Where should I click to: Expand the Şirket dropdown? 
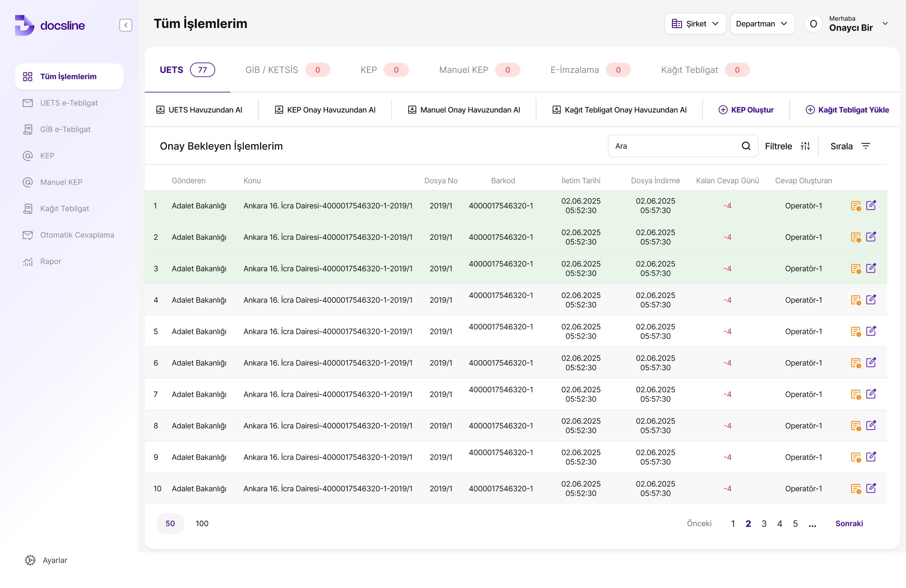coord(695,24)
